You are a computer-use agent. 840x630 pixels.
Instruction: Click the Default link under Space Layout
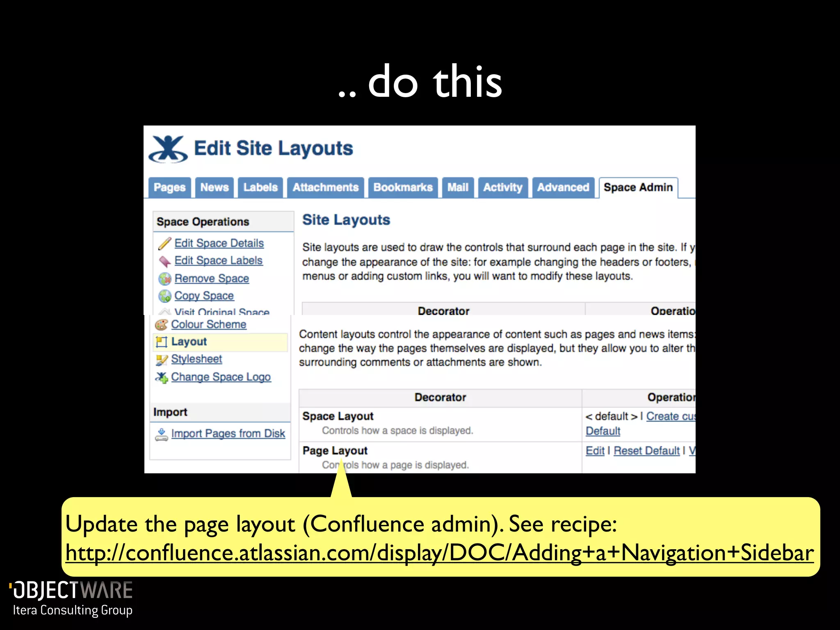[x=603, y=431]
